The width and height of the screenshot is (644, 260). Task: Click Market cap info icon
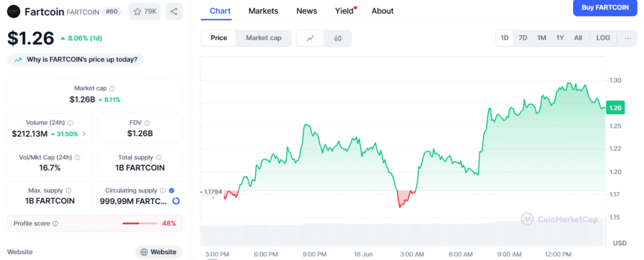pos(112,88)
